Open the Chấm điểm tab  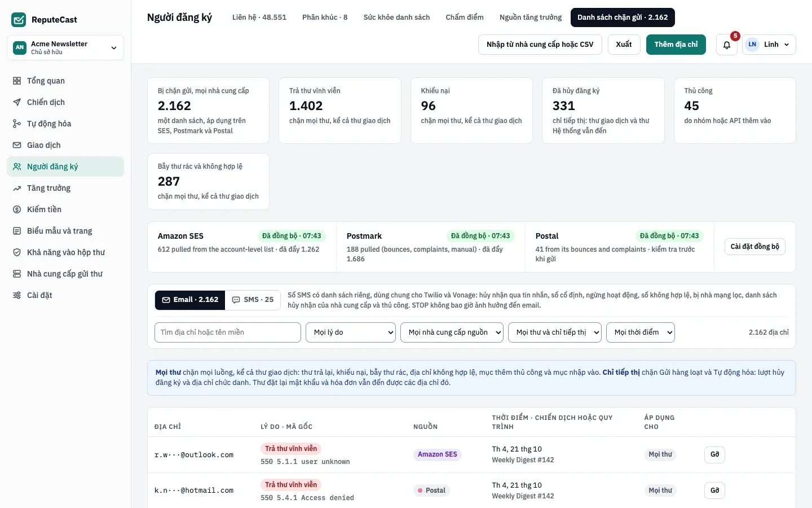pos(465,17)
